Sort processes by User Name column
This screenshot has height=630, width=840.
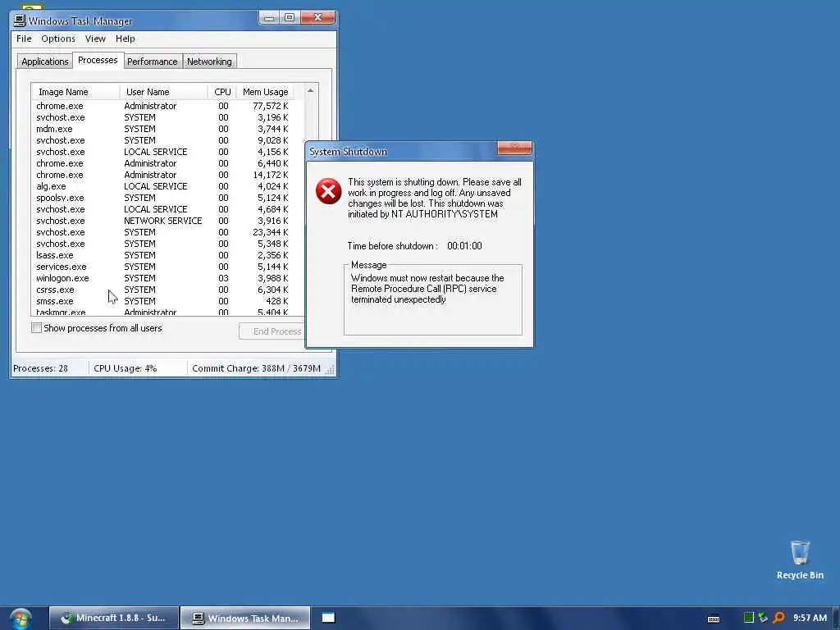[x=163, y=92]
